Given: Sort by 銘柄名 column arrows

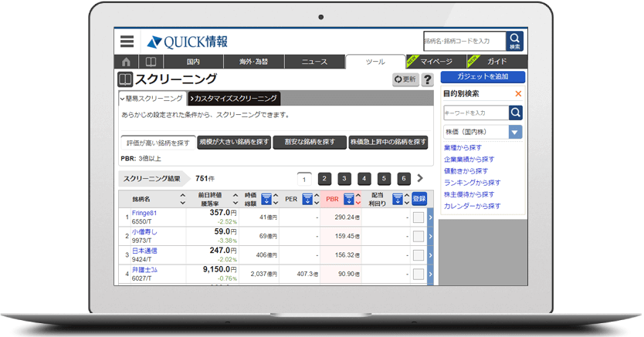Looking at the screenshot, I should point(183,199).
